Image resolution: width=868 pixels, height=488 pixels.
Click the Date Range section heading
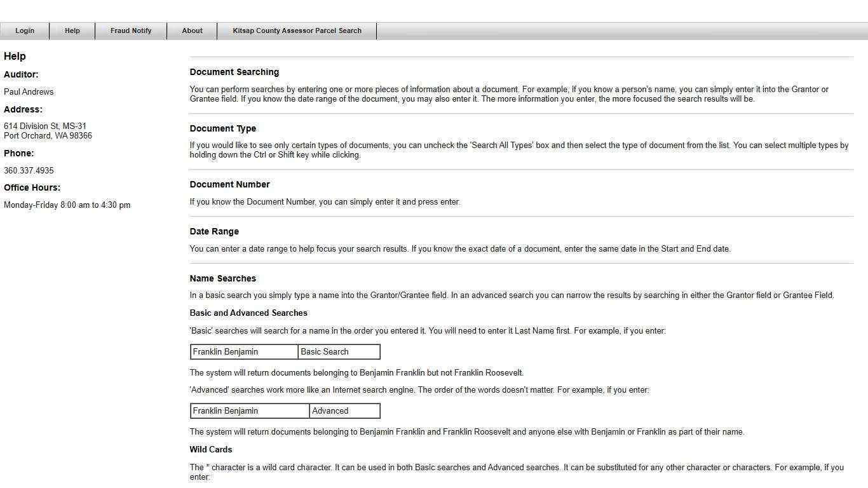pos(214,231)
